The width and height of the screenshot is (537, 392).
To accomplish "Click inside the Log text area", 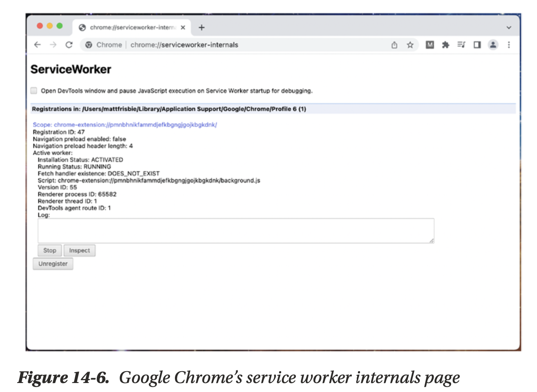I will (235, 231).
